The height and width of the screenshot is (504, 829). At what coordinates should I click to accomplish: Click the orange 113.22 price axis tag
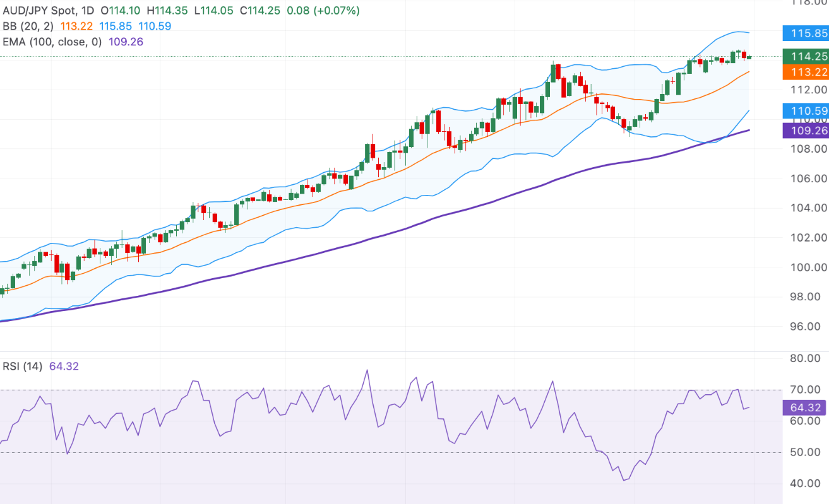(x=804, y=72)
